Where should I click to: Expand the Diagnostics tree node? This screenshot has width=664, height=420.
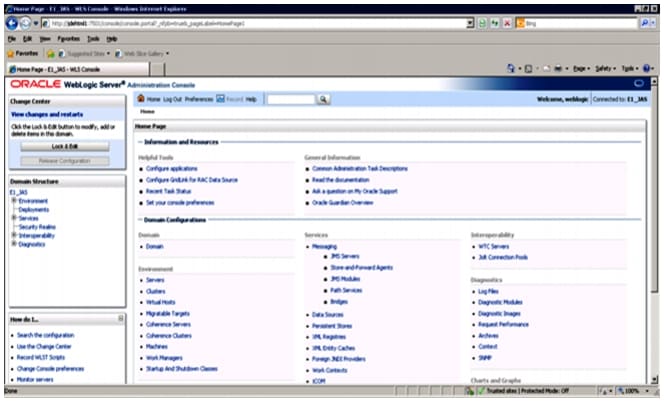point(14,244)
